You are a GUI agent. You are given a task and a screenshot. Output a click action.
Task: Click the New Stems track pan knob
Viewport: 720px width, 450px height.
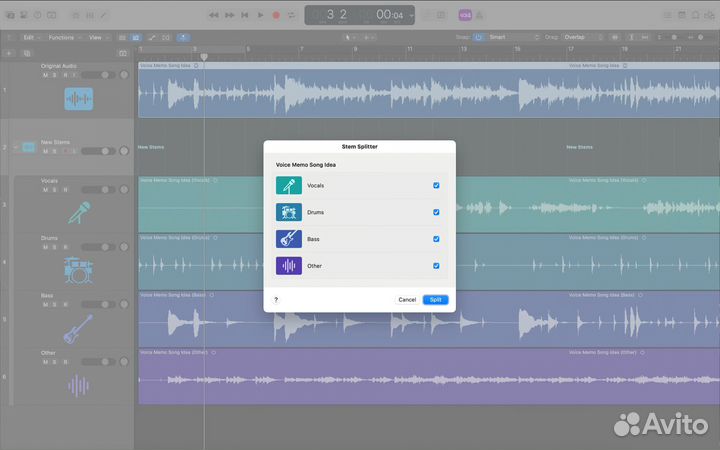[x=124, y=151]
